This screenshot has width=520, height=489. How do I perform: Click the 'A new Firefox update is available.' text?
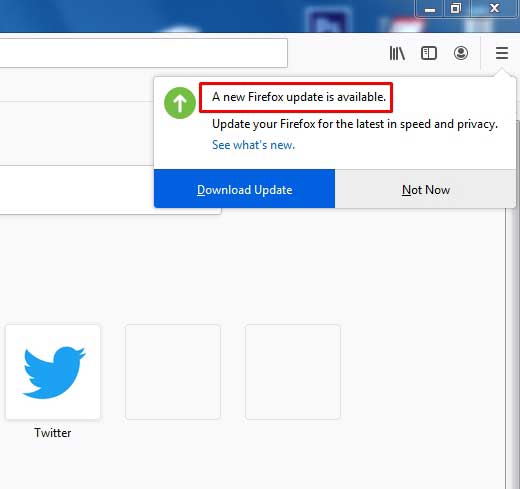(x=299, y=97)
